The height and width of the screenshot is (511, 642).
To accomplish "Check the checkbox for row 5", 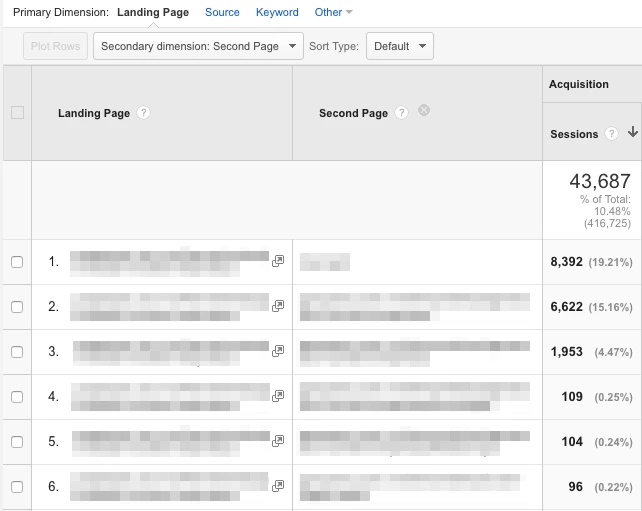I will tap(17, 442).
